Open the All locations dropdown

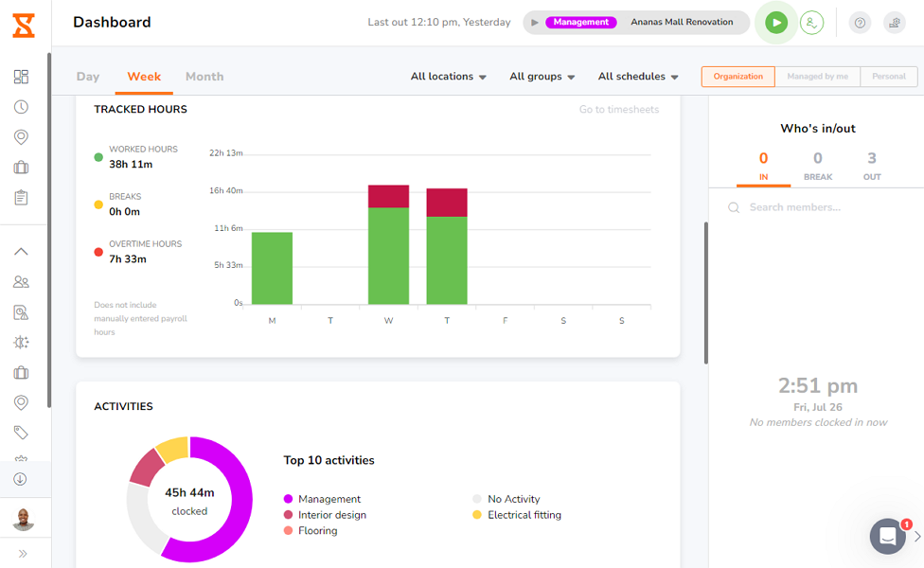(448, 76)
